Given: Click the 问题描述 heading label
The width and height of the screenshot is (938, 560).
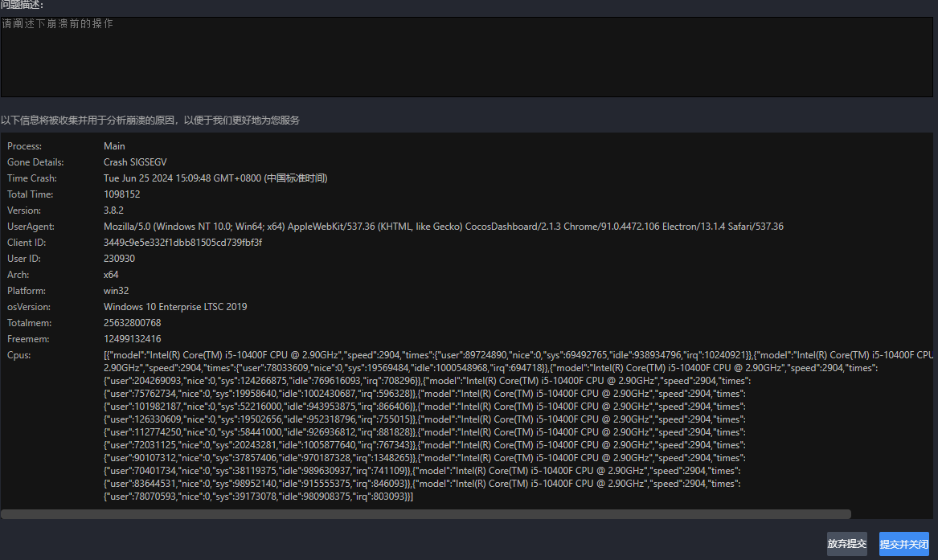Looking at the screenshot, I should tap(22, 5).
